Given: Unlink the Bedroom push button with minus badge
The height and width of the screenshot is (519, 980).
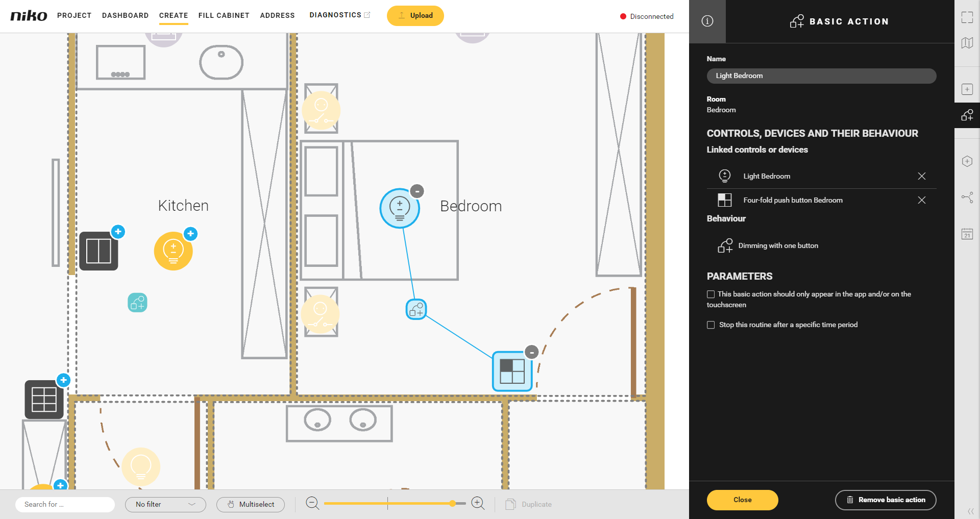Looking at the screenshot, I should coord(532,352).
